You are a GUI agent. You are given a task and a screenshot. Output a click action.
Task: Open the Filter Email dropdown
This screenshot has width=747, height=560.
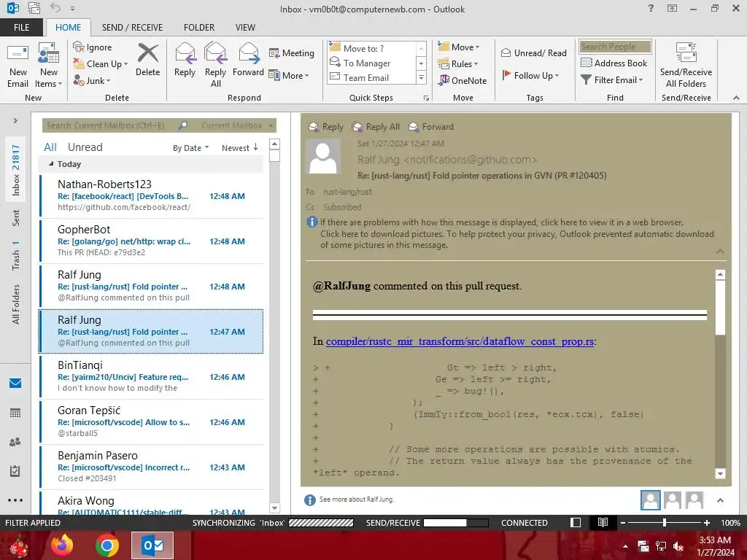coord(612,80)
